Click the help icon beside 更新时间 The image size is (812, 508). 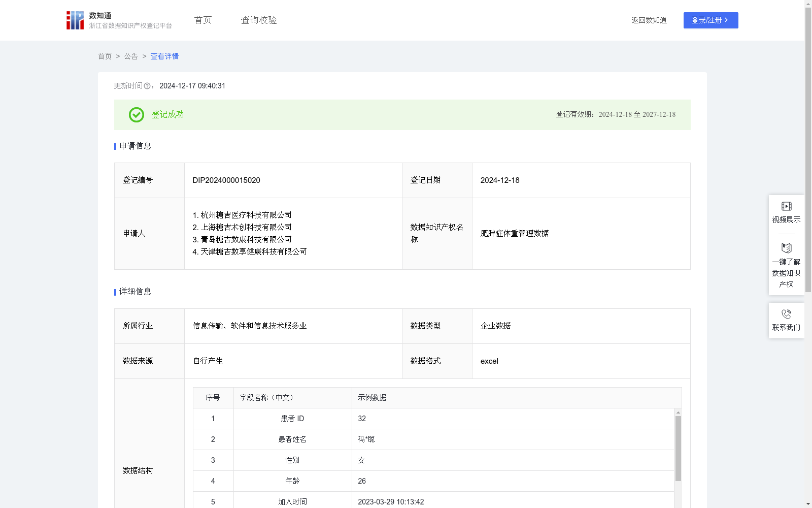click(147, 86)
